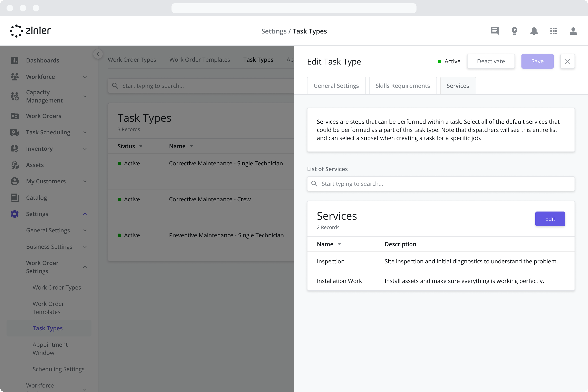Viewport: 588px width, 392px height.
Task: Open the Inventory section icon
Action: coord(15,148)
